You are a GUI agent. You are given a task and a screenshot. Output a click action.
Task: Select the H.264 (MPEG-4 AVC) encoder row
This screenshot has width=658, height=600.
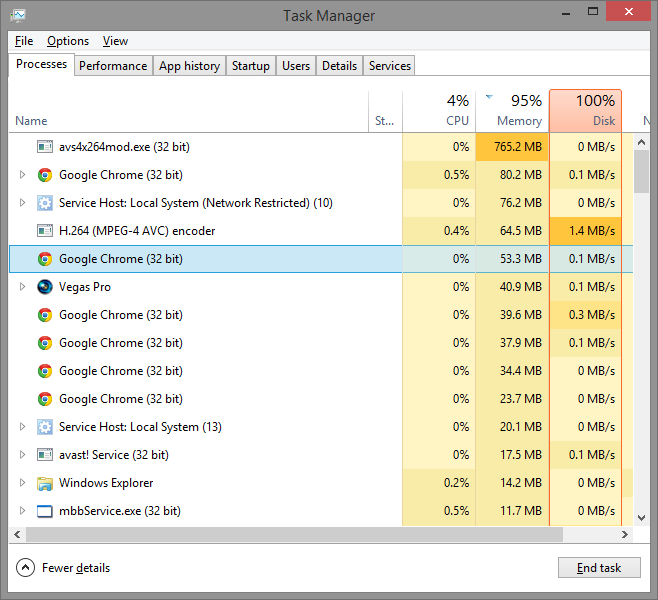click(321, 231)
